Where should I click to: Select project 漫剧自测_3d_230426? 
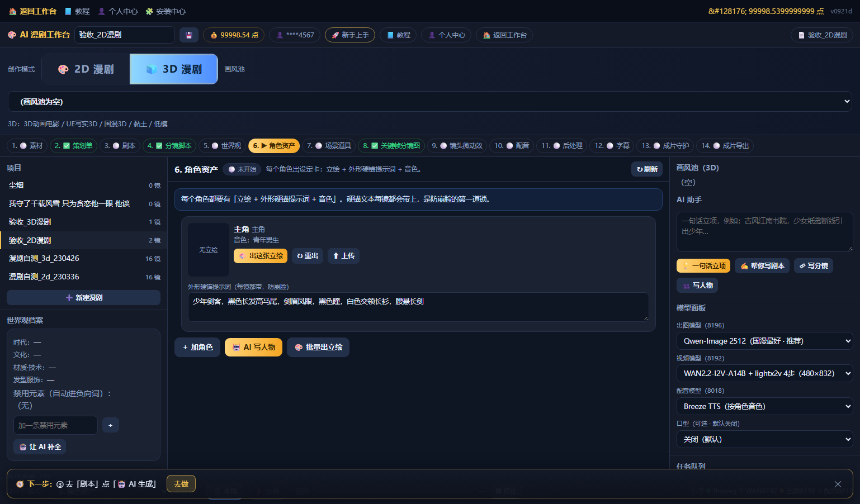(x=84, y=259)
